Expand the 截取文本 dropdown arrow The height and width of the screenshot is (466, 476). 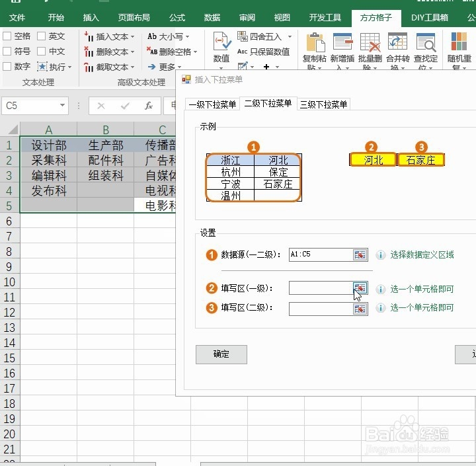(x=132, y=67)
